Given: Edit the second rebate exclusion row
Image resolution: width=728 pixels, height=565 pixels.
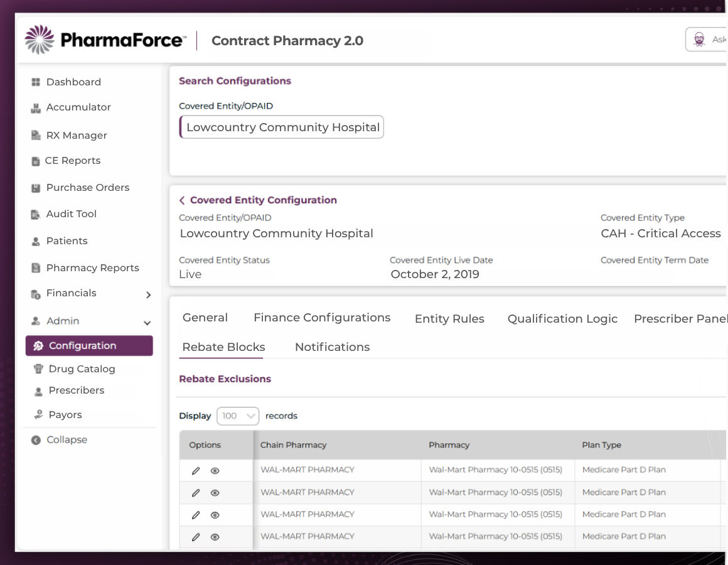Looking at the screenshot, I should point(196,493).
